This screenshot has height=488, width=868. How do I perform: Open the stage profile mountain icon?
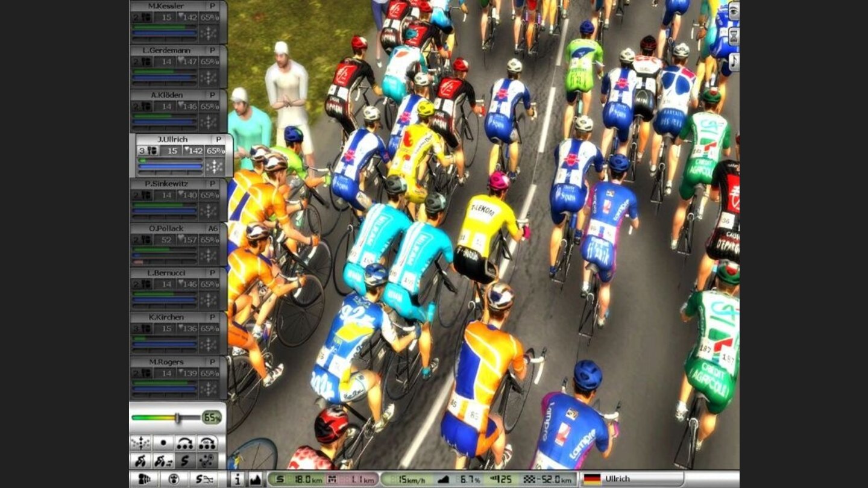click(x=255, y=480)
